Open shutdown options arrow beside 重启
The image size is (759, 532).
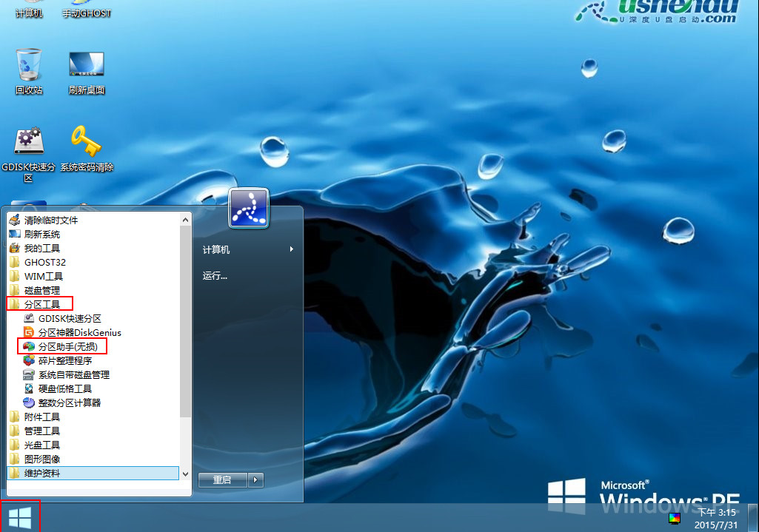[255, 479]
